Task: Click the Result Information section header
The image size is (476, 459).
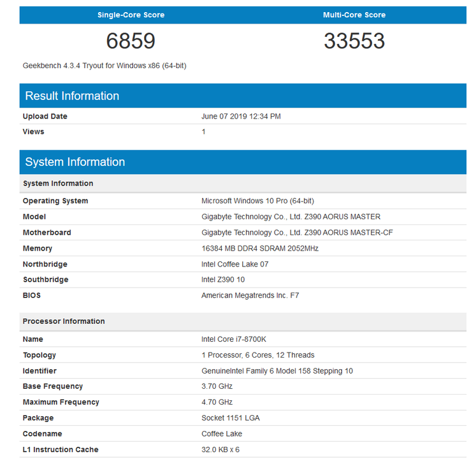Action: coord(243,96)
